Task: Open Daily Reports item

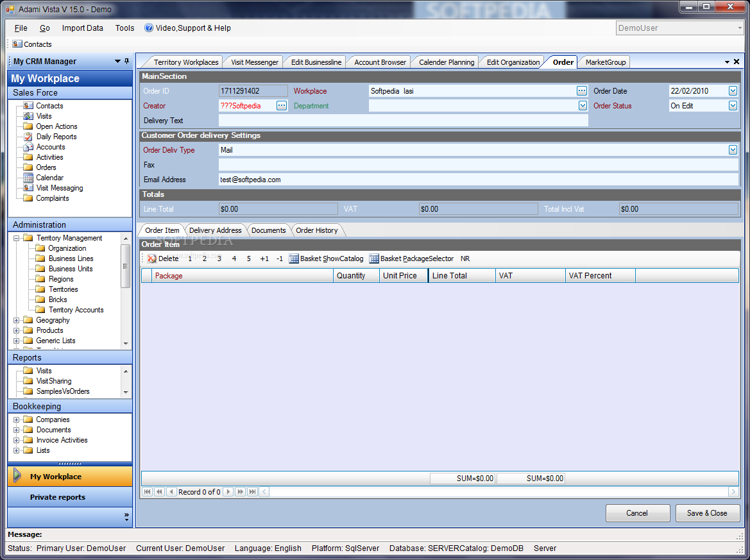Action: tap(56, 137)
